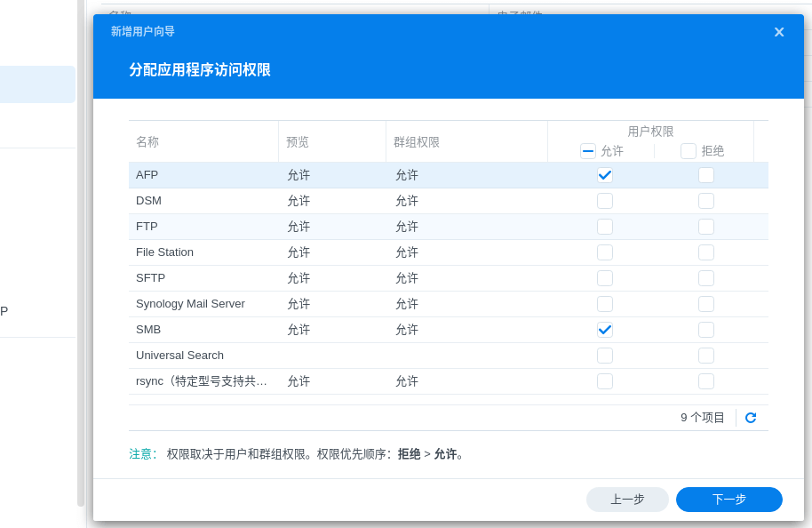Image resolution: width=812 pixels, height=528 pixels.
Task: Click the 下一步 (Next) button
Action: click(x=728, y=500)
